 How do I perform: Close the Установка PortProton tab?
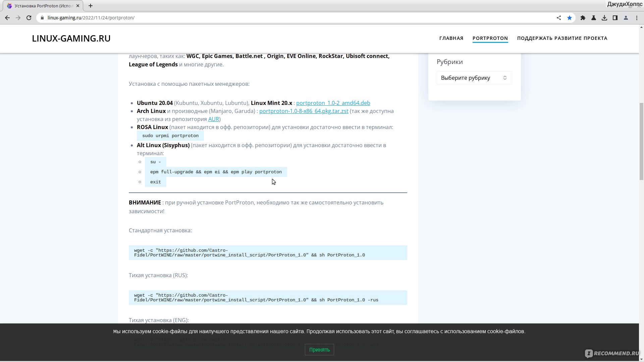click(78, 6)
